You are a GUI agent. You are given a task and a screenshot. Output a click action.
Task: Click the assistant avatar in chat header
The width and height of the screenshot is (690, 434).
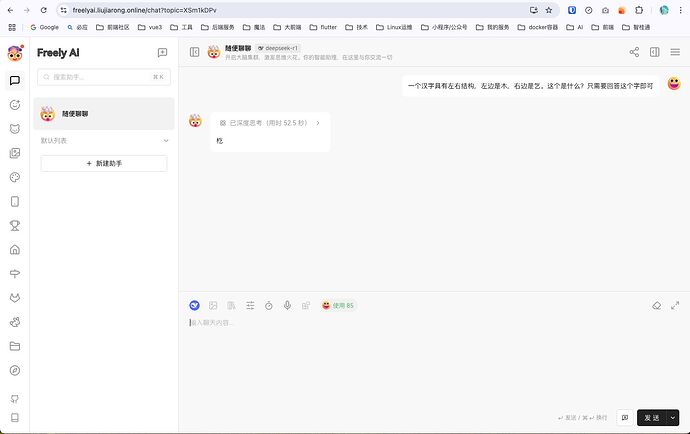click(214, 52)
